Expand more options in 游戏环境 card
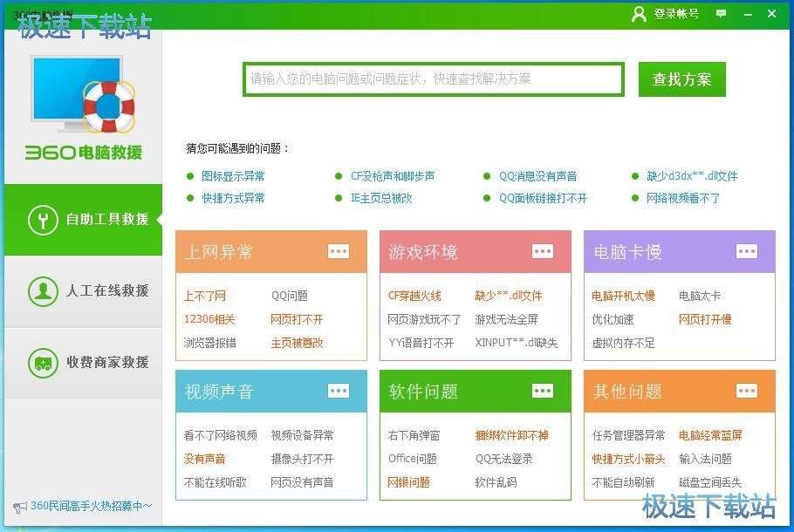Viewport: 794px width, 532px height. tap(543, 251)
